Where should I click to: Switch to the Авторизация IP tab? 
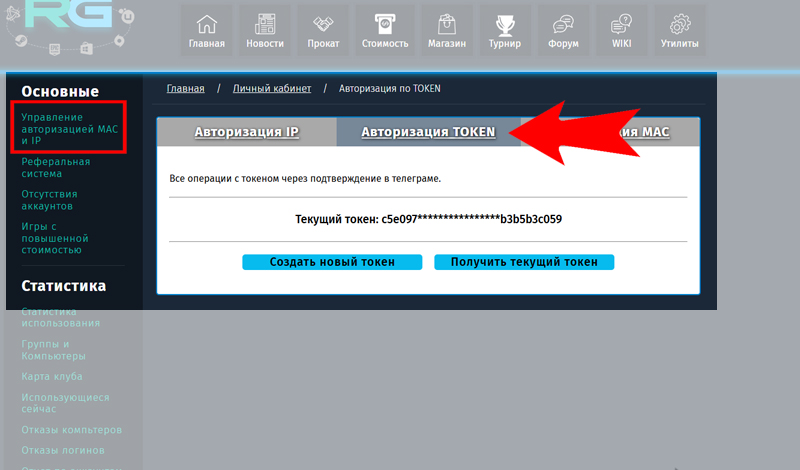point(246,132)
